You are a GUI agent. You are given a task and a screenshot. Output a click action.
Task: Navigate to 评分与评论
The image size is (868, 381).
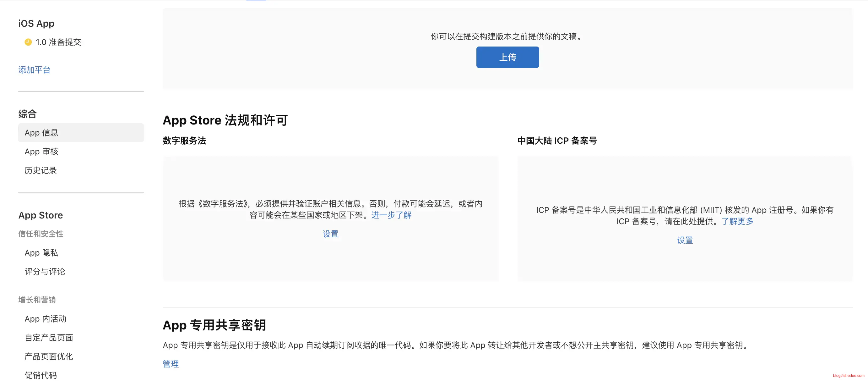[x=45, y=272]
